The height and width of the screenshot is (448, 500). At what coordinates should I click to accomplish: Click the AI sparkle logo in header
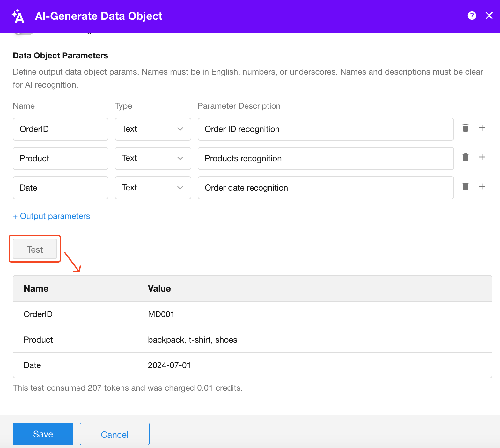coord(18,16)
